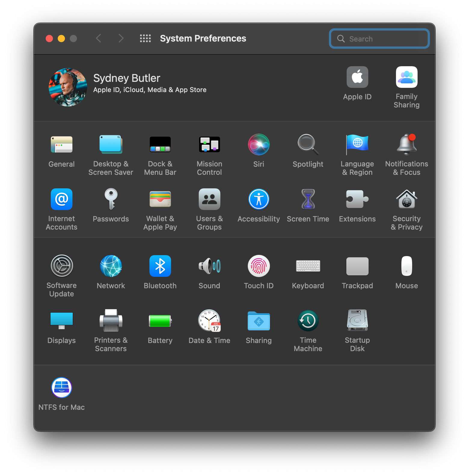The height and width of the screenshot is (476, 469).
Task: Open Family Sharing settings
Action: tap(406, 77)
